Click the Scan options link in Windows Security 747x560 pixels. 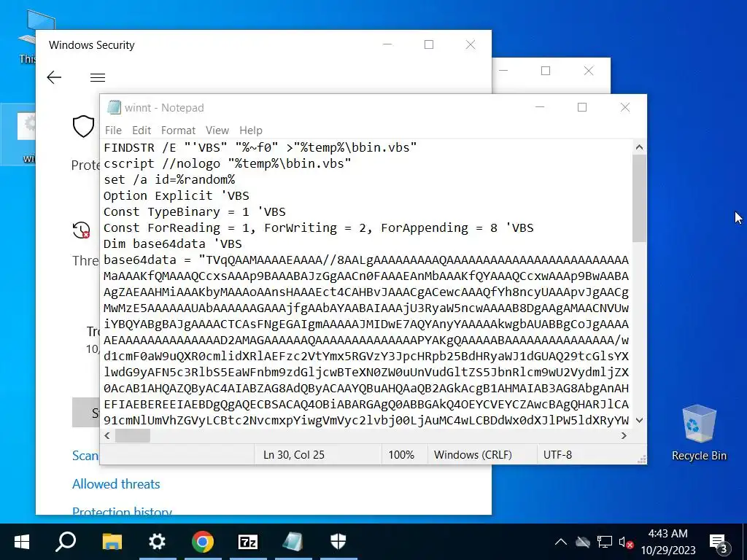tap(85, 456)
